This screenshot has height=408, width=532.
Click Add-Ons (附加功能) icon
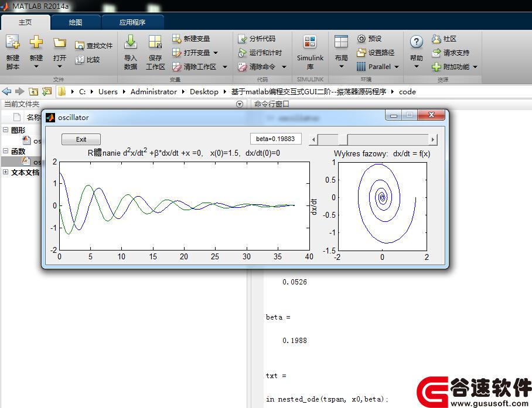click(436, 67)
